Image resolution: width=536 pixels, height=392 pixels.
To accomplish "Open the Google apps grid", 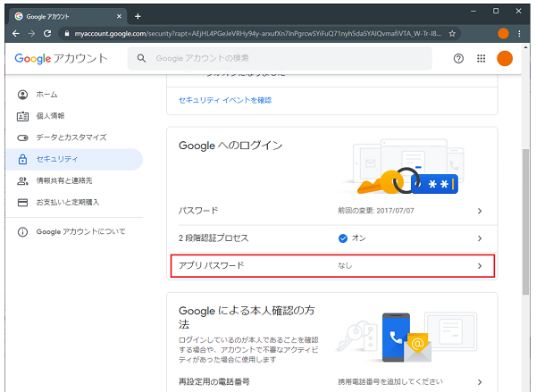I will (482, 59).
